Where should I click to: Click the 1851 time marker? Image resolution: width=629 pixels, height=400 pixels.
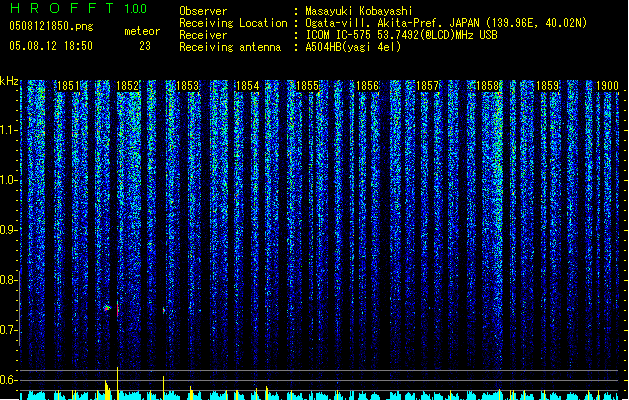tap(68, 86)
